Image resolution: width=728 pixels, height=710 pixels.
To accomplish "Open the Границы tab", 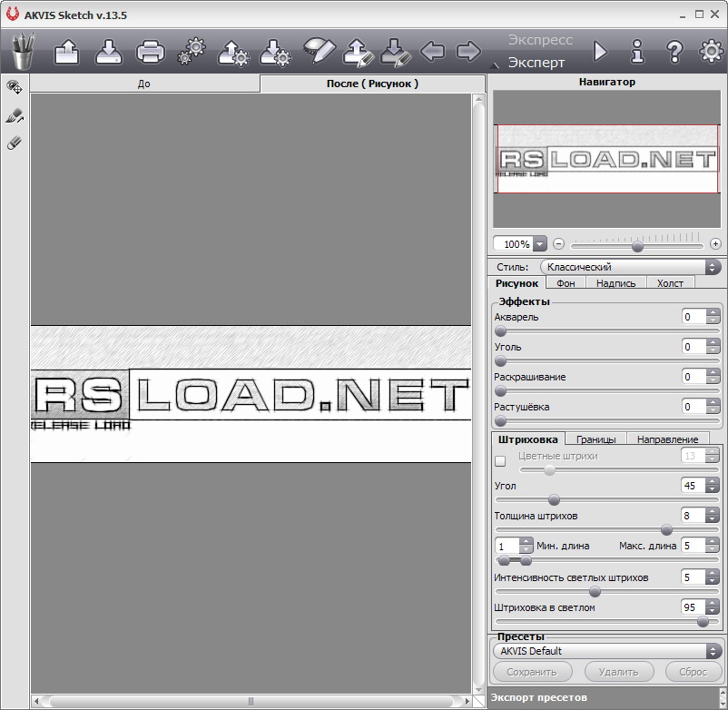I will click(595, 439).
